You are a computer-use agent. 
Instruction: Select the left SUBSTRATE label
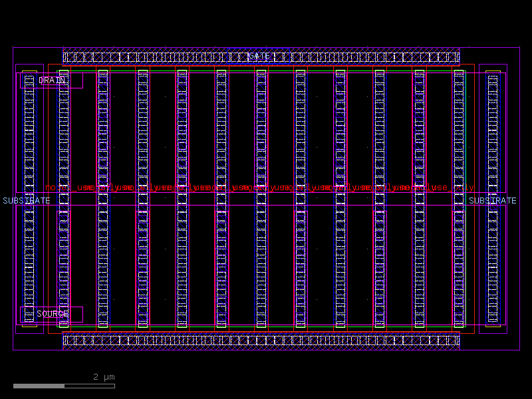(25, 199)
